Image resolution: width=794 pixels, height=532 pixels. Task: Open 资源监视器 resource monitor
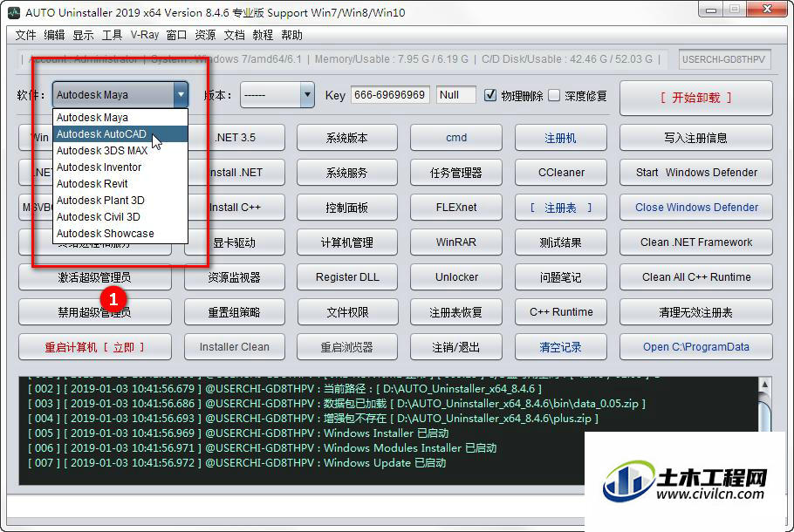(x=234, y=276)
